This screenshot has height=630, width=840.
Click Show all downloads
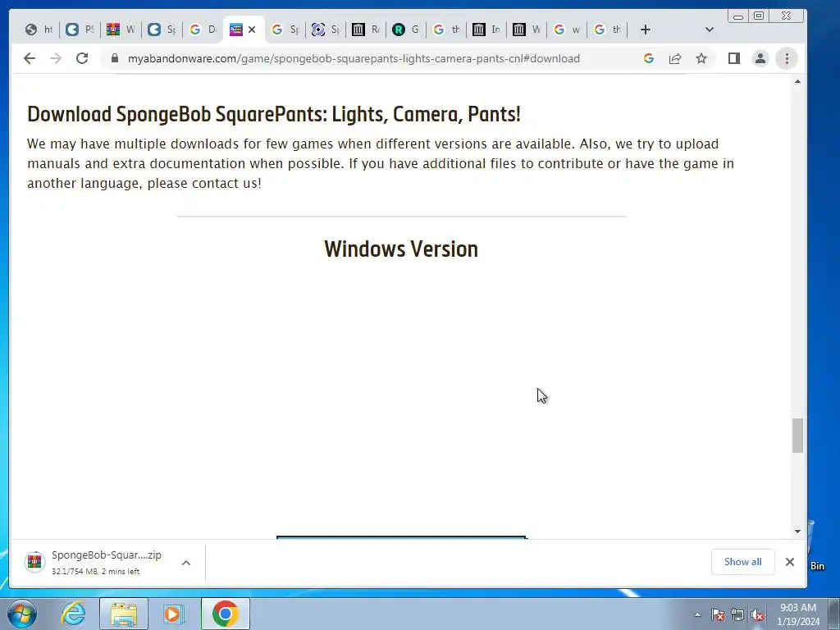[742, 561]
